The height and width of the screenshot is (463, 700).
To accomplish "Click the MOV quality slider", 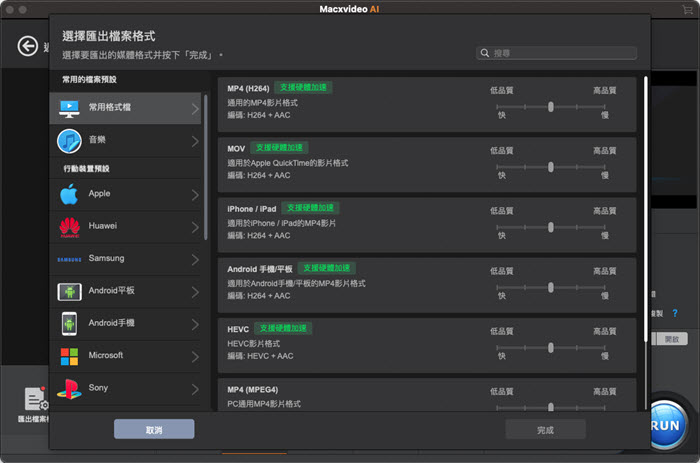I will click(x=550, y=167).
